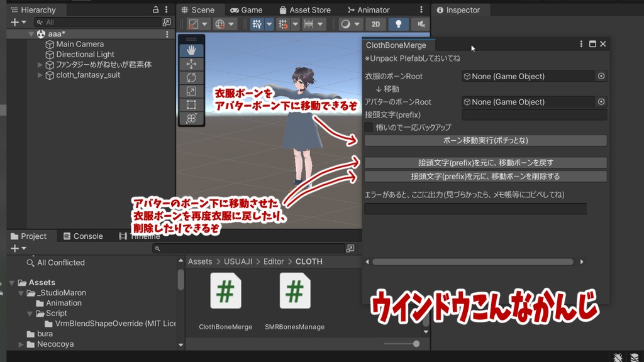This screenshot has height=362, width=644.
Task: Open the ClothBoneMerge panel options menu
Action: pyautogui.click(x=580, y=43)
